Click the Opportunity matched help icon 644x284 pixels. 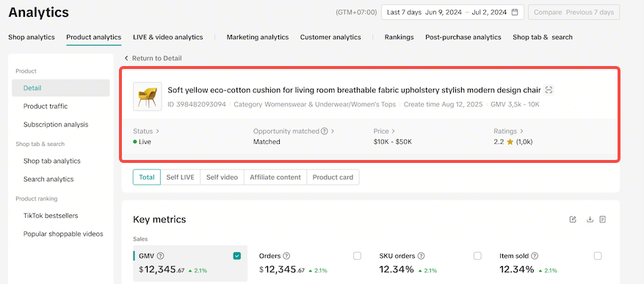point(325,131)
